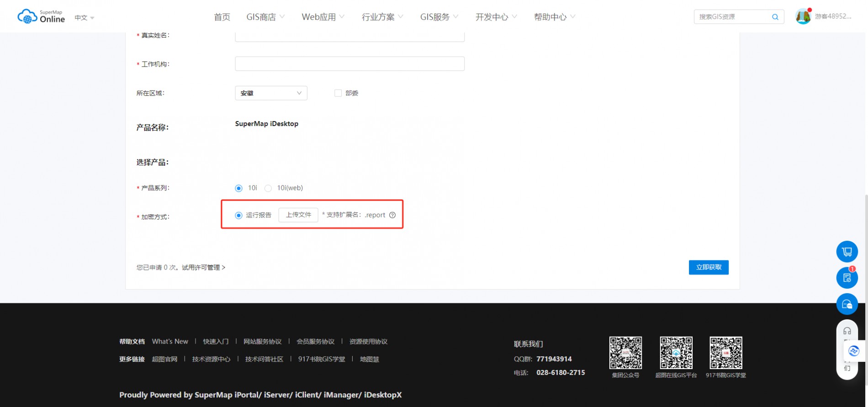Select the 运行报告 encryption radio

tap(238, 215)
